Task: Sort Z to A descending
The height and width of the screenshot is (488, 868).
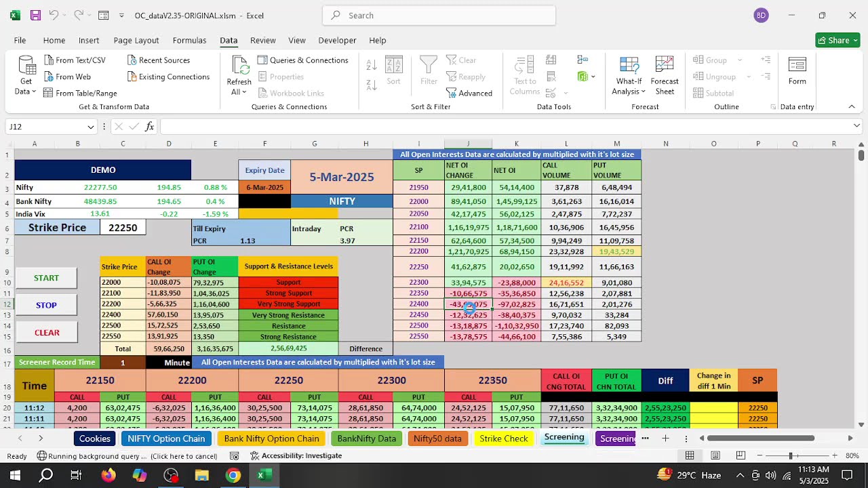Action: (372, 85)
